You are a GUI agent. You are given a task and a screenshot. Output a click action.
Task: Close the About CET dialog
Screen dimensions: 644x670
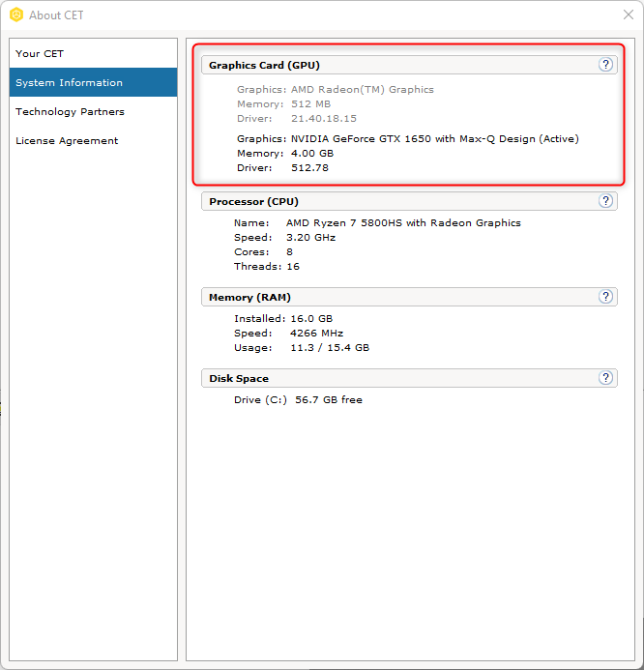click(629, 15)
